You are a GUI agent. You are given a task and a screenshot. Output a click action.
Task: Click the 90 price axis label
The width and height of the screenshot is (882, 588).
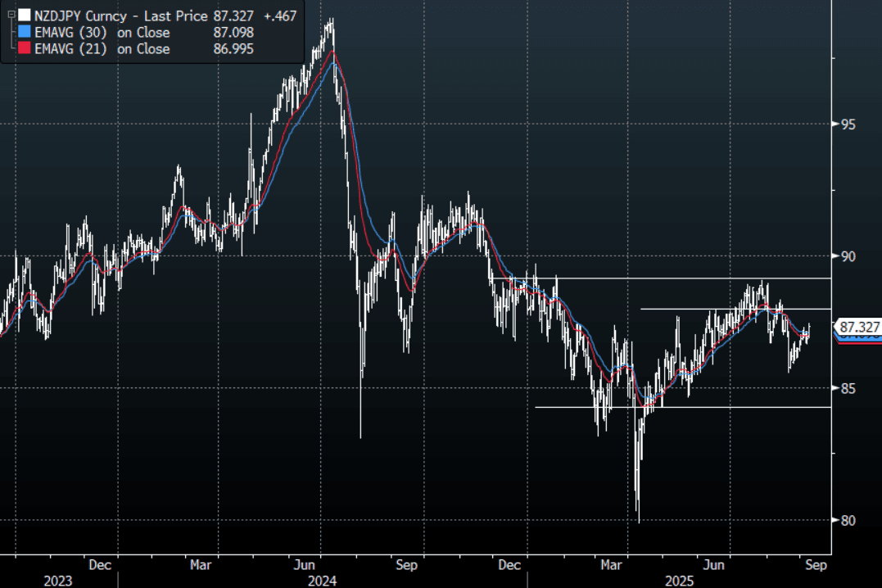pos(848,256)
